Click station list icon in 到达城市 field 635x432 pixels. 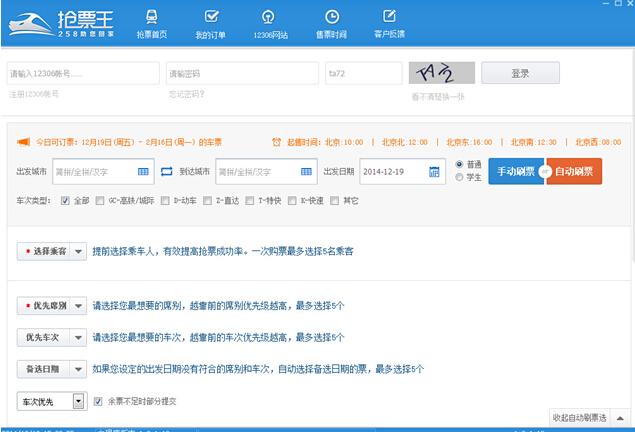click(307, 172)
